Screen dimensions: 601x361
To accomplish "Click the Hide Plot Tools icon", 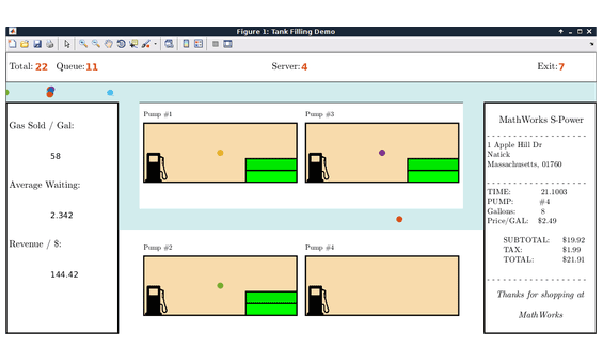I will click(215, 44).
